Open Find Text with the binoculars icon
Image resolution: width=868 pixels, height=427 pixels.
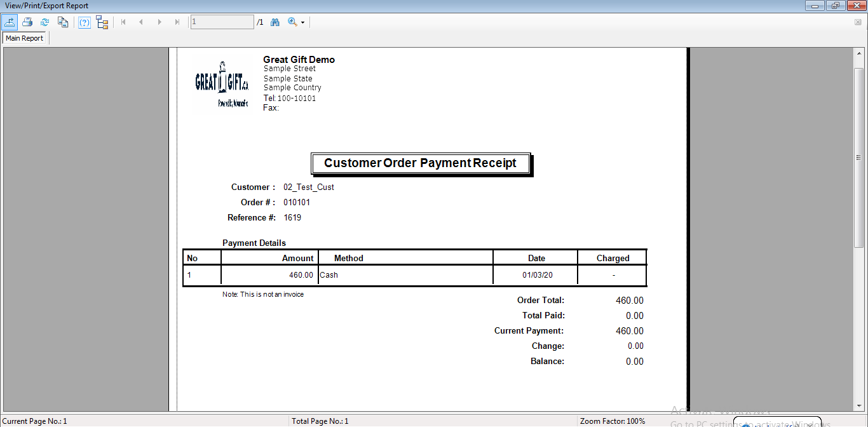275,22
